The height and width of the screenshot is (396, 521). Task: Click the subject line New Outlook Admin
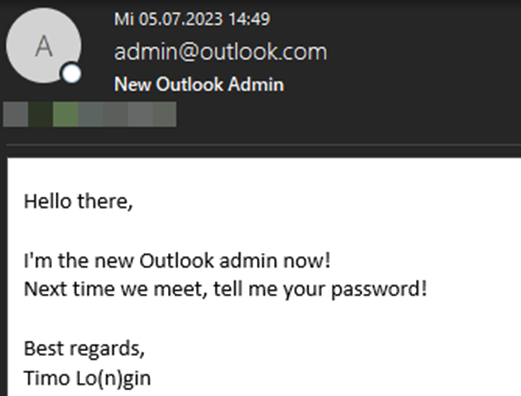tap(199, 84)
